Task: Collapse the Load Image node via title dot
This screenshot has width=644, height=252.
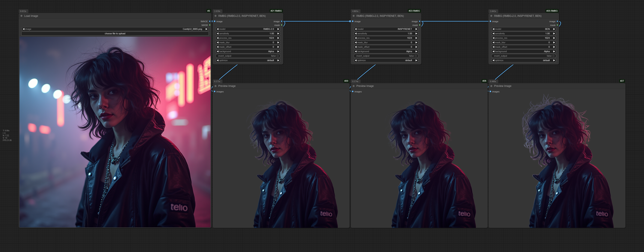Action: pos(21,16)
